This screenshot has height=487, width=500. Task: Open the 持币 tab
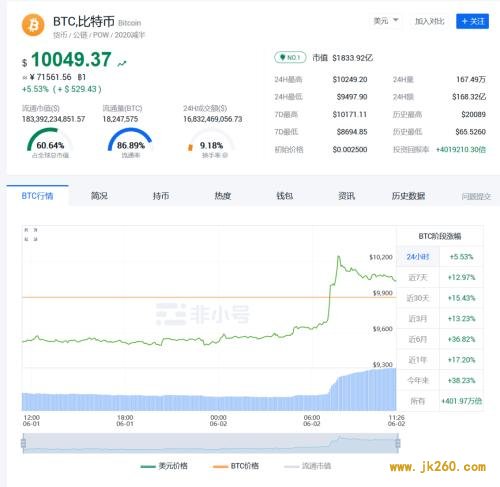tap(161, 196)
